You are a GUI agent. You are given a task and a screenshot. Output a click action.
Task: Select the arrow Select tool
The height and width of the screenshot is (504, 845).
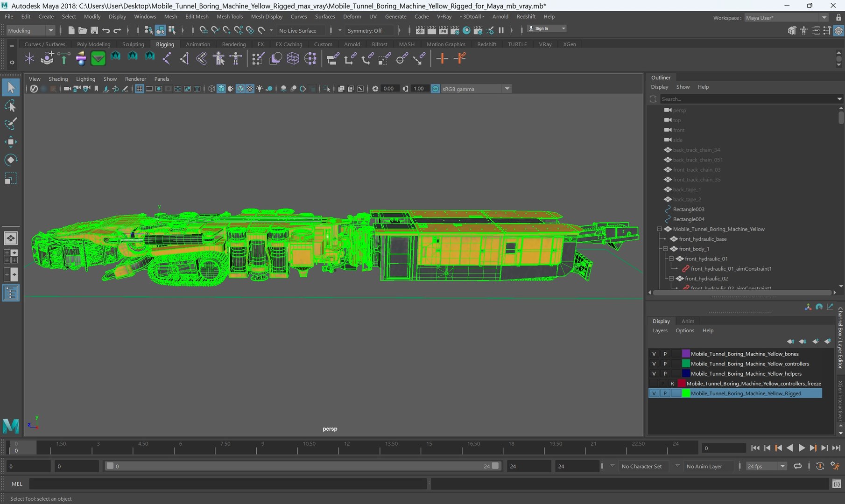pos(11,87)
